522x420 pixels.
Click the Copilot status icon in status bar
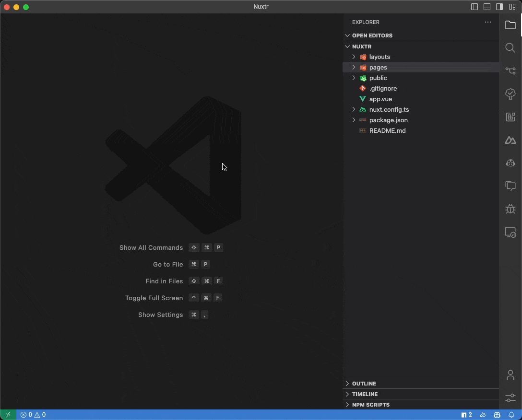point(497,415)
